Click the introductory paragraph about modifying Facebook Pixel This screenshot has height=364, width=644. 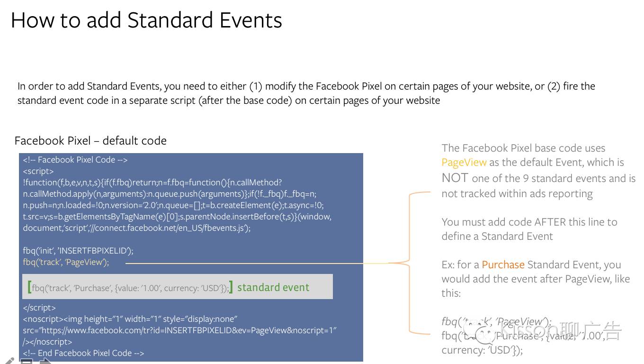coord(306,93)
